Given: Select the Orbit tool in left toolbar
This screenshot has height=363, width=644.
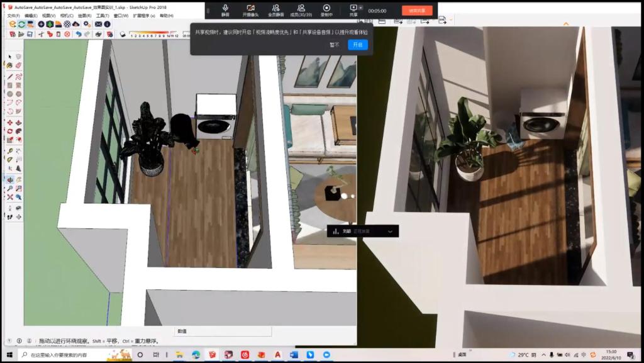Looking at the screenshot, I should tap(10, 179).
